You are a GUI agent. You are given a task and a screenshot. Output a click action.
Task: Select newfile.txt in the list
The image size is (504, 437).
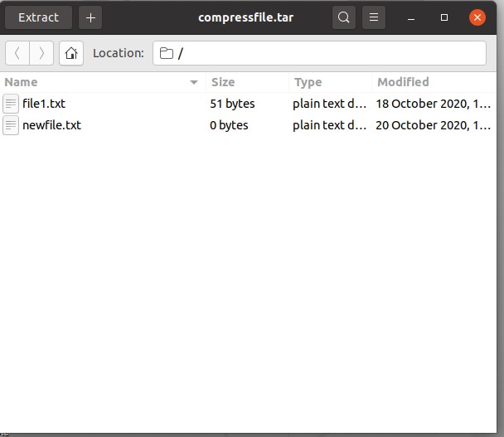coord(51,125)
